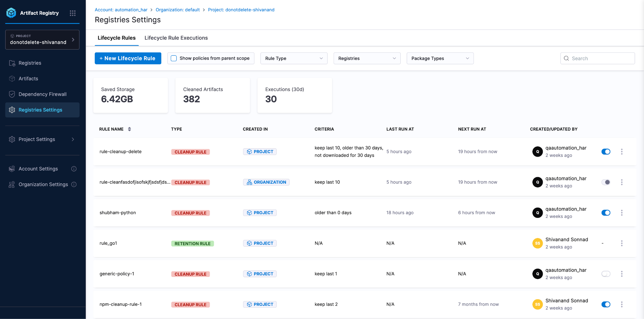Turn on the generic-policy-1 rule toggle
The image size is (644, 319).
pyautogui.click(x=606, y=274)
